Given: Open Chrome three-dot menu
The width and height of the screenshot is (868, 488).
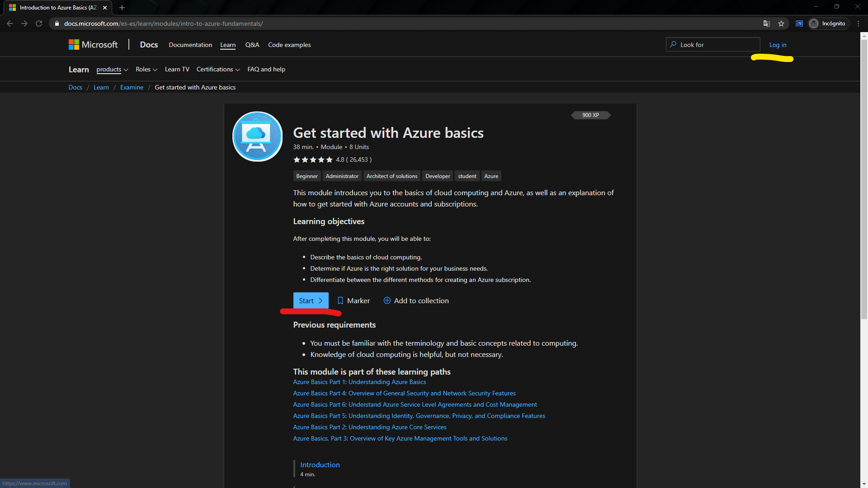Looking at the screenshot, I should [859, 23].
